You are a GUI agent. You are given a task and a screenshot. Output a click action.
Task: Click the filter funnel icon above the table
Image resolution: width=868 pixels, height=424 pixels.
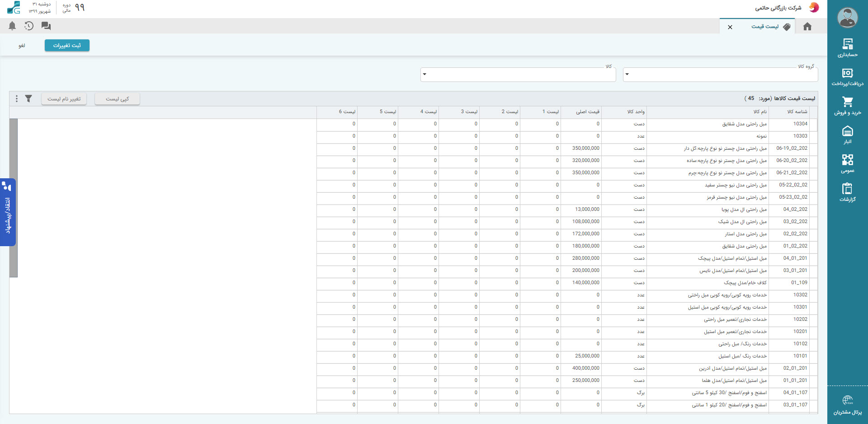point(28,99)
